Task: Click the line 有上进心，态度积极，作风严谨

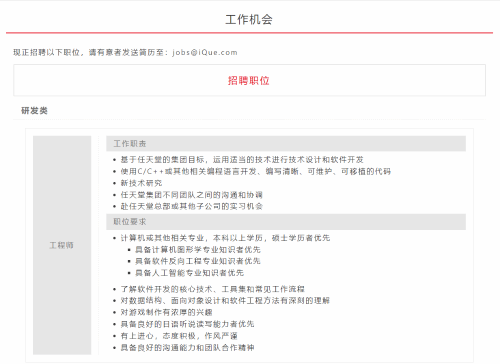Action: pyautogui.click(x=179, y=336)
